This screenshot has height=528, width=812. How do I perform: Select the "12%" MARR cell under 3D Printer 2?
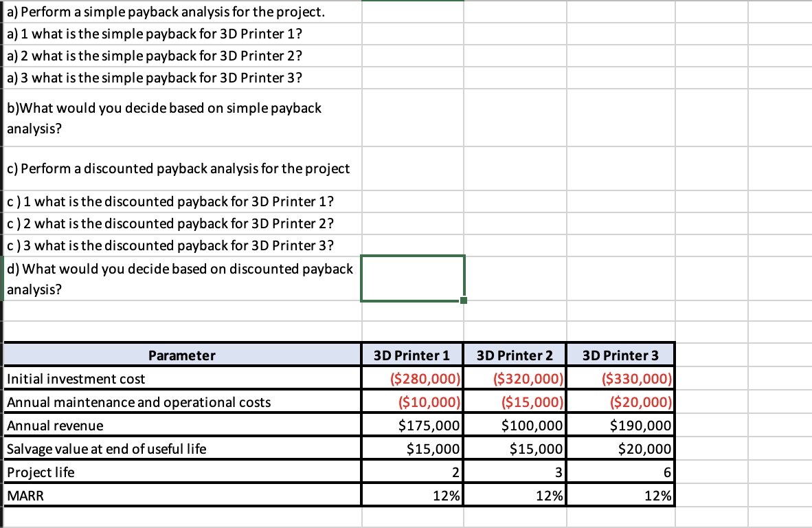516,494
